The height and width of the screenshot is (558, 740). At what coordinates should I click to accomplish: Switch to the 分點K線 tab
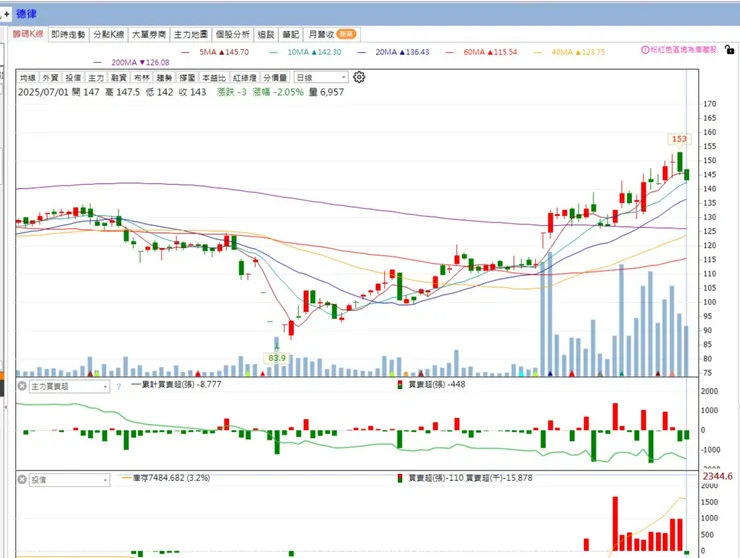[x=109, y=34]
